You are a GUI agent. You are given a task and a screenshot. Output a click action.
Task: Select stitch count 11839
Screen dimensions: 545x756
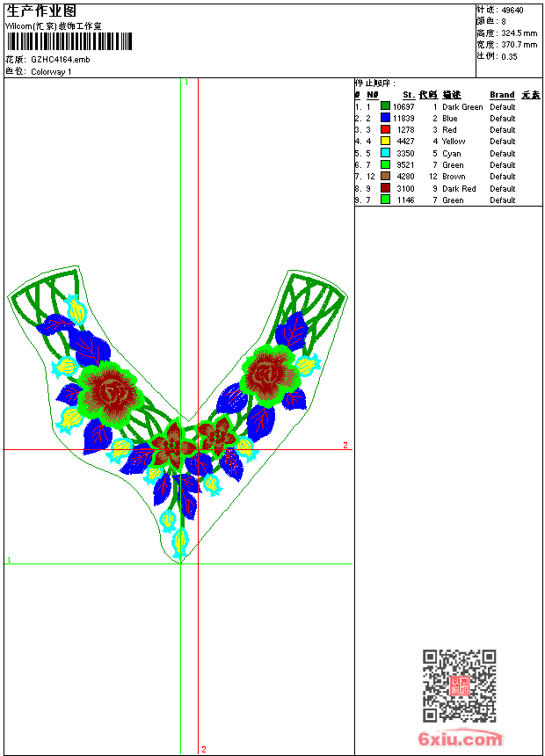click(x=403, y=119)
